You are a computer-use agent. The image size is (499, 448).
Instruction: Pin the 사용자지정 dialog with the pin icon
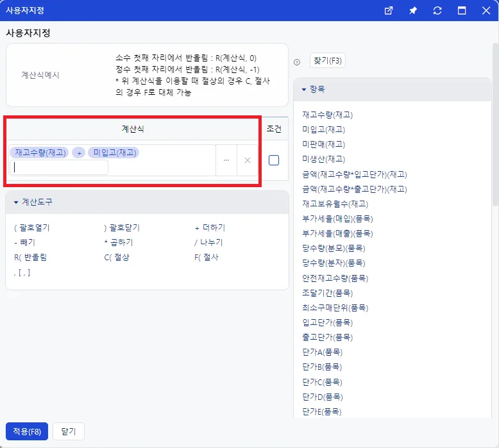click(x=413, y=10)
